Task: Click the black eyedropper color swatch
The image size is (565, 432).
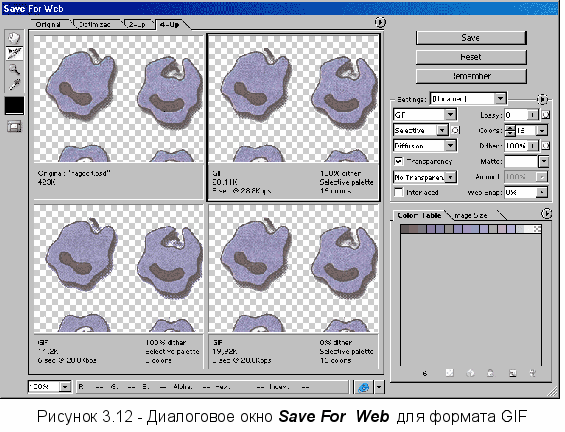Action: click(14, 106)
